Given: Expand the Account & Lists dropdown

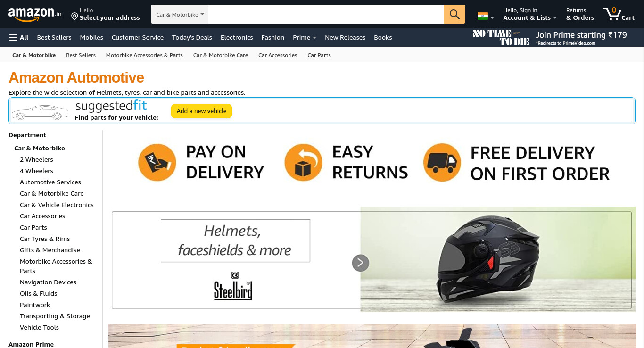Looking at the screenshot, I should pyautogui.click(x=529, y=14).
